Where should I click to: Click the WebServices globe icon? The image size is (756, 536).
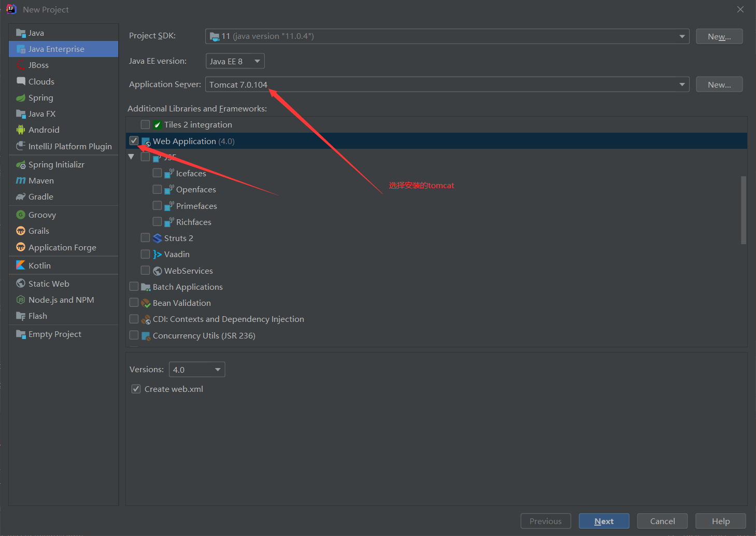coord(158,271)
